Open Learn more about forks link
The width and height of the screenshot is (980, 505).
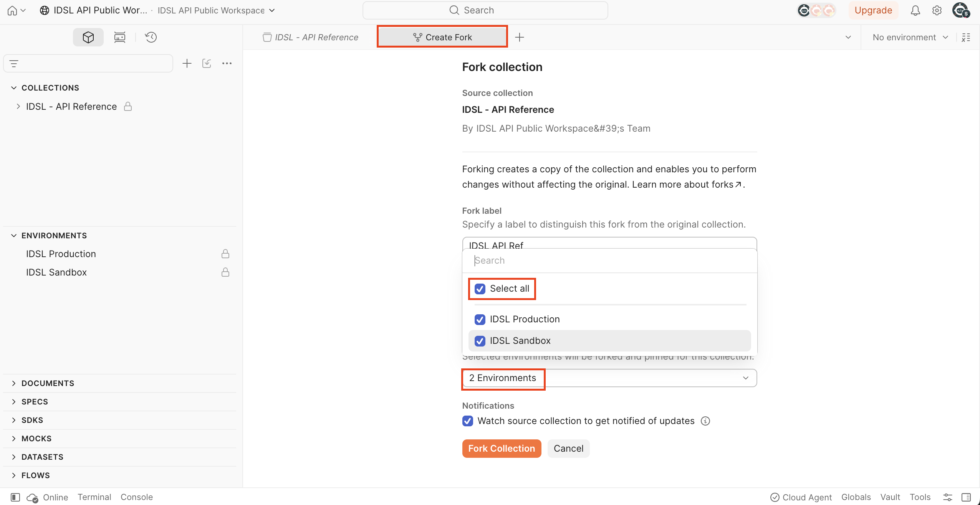(x=687, y=185)
